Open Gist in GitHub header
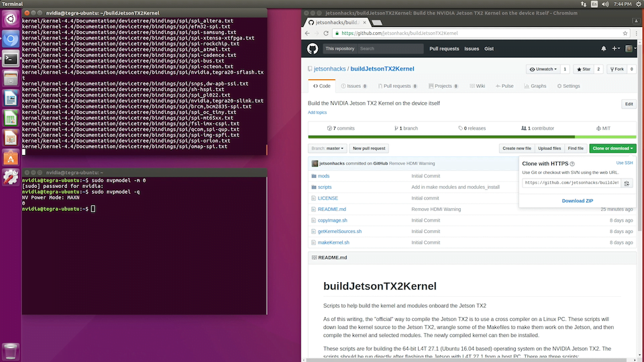This screenshot has height=362, width=644. coord(489,48)
